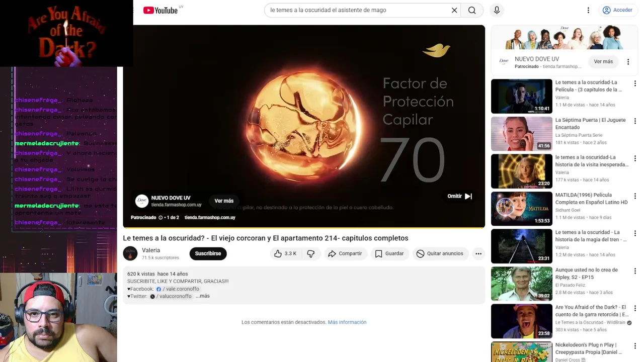Open more actions menu beside Quitar anuncios
644x362 pixels.
pos(478,253)
